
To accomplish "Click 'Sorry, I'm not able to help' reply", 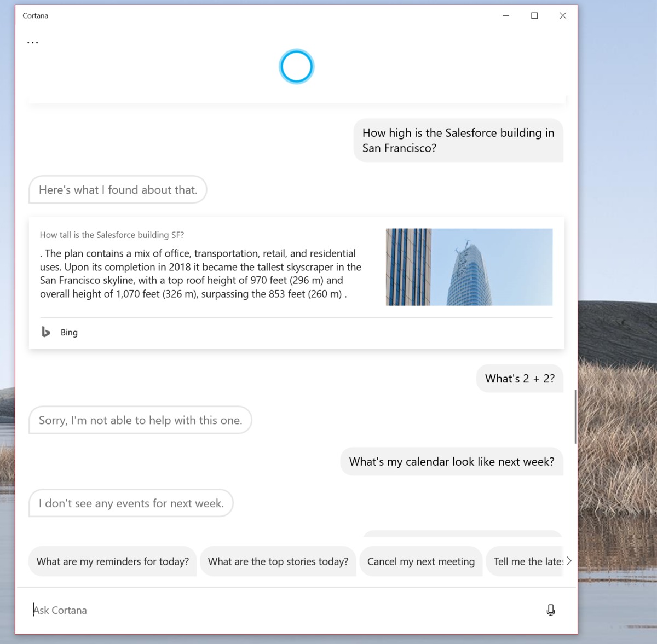I will [140, 420].
